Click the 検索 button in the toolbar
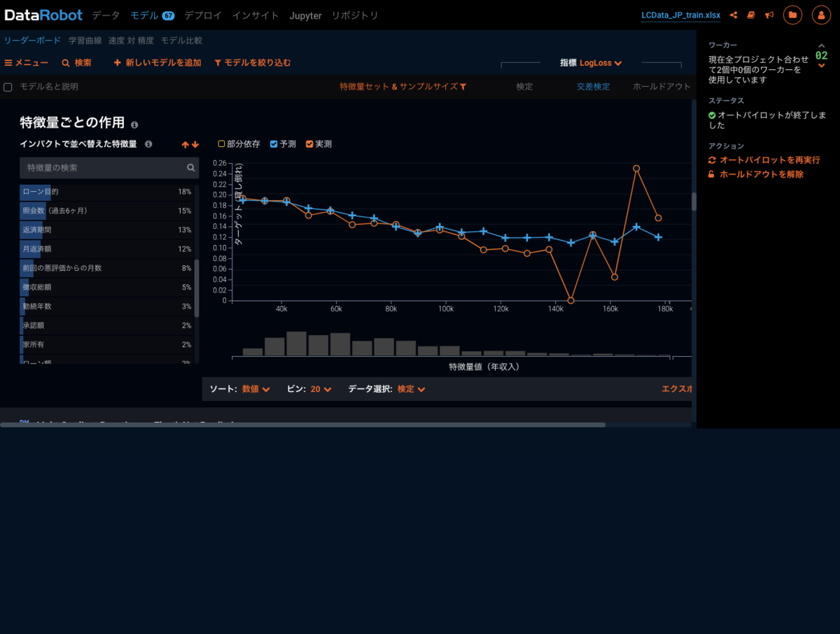Viewport: 840px width, 634px height. pyautogui.click(x=76, y=63)
